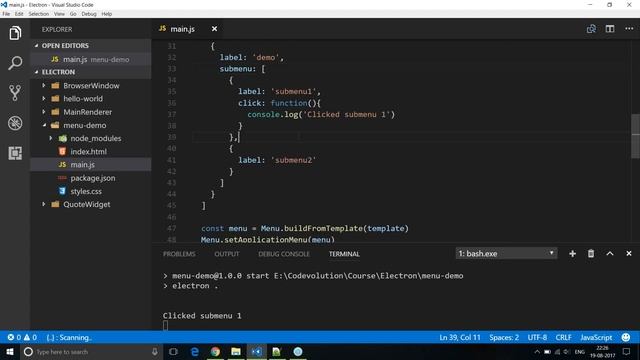The height and width of the screenshot is (360, 640).
Task: Click the microphone icon in taskbar search
Action: tap(155, 351)
